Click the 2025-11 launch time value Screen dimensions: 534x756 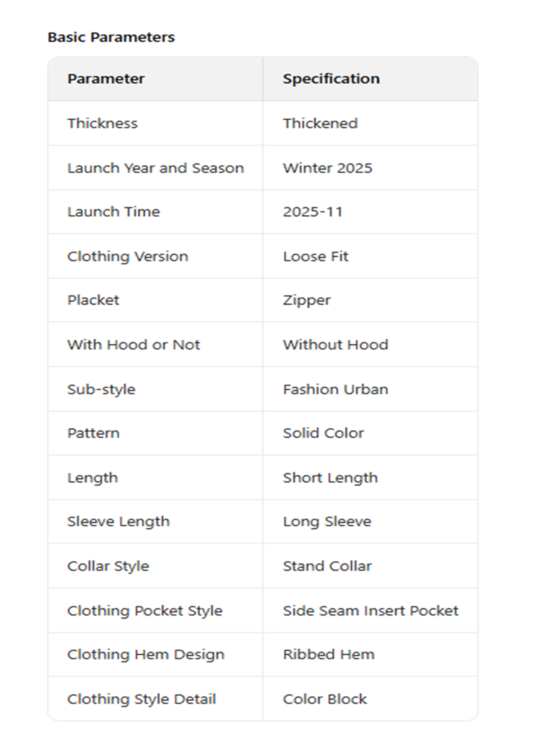tap(313, 212)
